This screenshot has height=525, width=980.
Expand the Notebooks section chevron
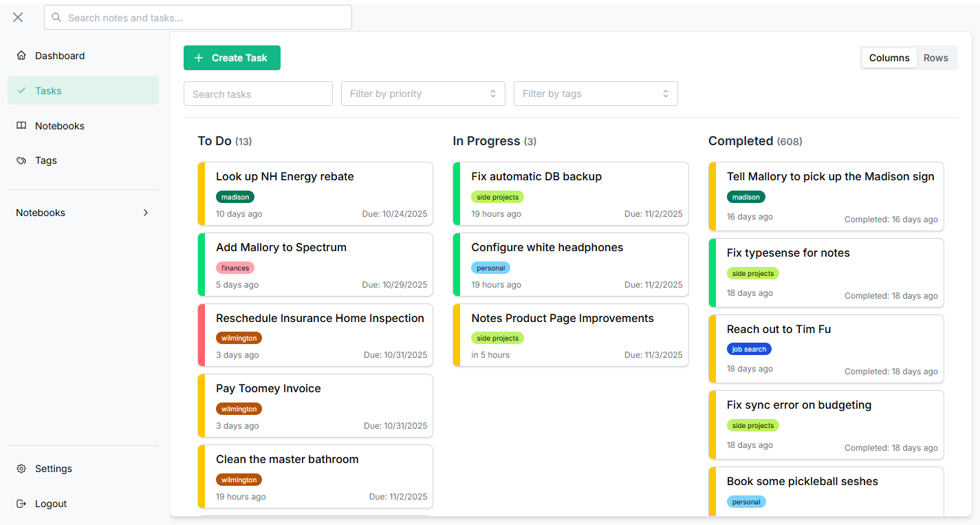tap(146, 213)
